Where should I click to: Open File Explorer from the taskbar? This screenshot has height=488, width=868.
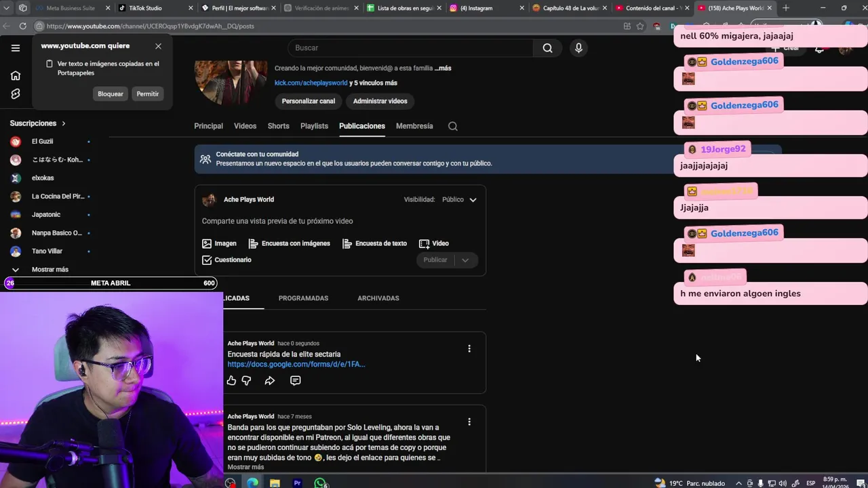275,483
